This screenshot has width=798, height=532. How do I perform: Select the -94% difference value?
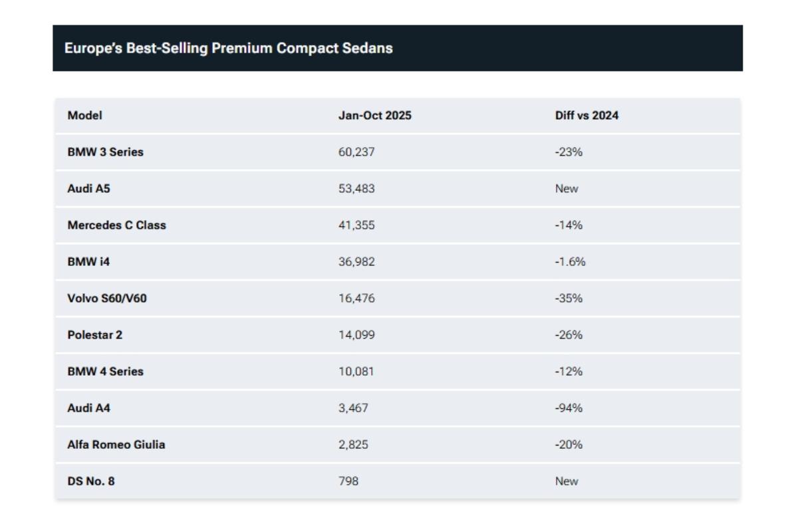pyautogui.click(x=569, y=408)
